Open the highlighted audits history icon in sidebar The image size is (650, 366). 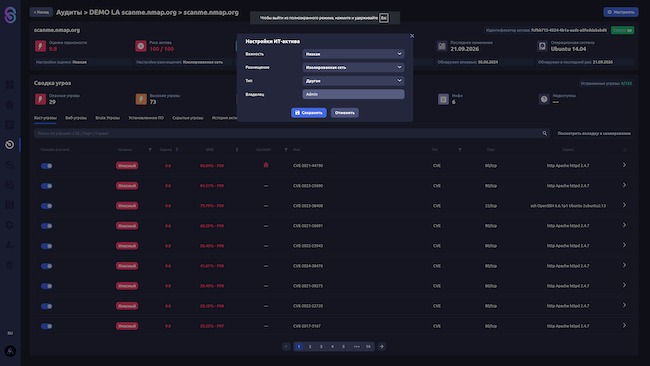coord(10,145)
